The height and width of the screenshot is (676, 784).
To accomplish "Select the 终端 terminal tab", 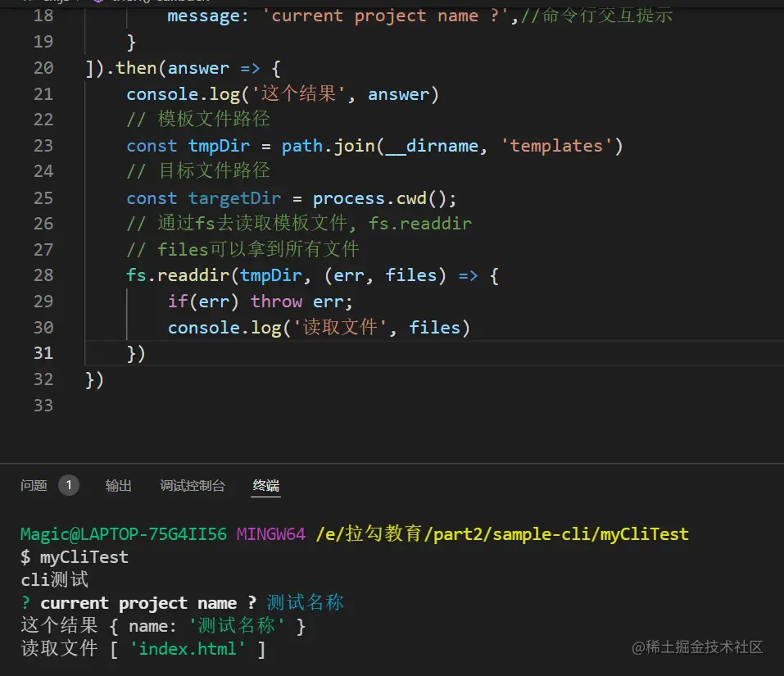I will point(266,486).
